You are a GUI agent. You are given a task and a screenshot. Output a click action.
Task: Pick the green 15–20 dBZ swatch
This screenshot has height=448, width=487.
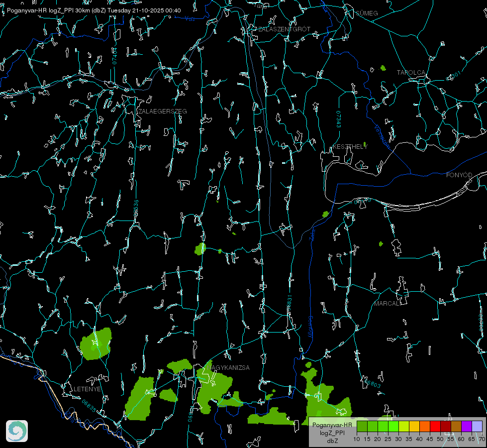coord(373,426)
